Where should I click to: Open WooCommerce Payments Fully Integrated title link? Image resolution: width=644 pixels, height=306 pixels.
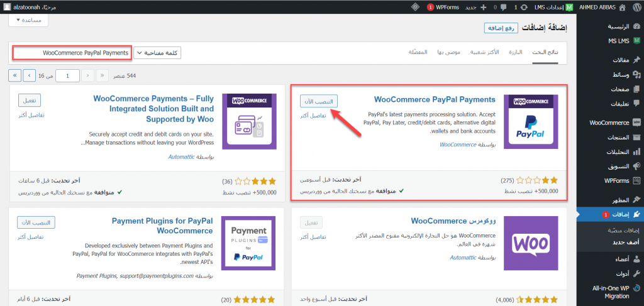tap(153, 109)
